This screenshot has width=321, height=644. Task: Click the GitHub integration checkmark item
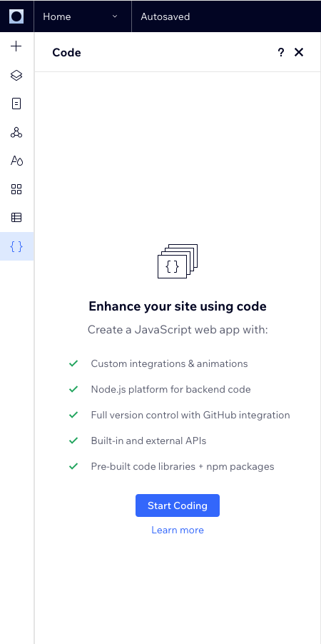coord(180,415)
